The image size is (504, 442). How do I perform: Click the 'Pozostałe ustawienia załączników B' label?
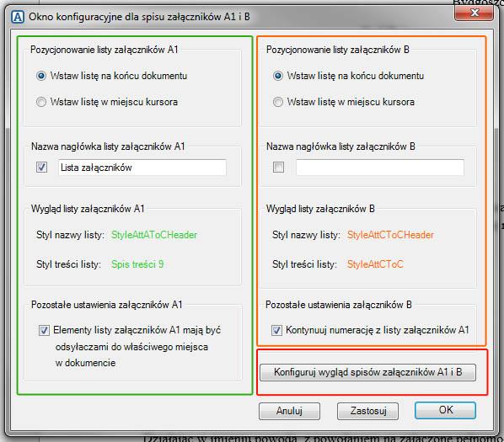click(x=339, y=305)
